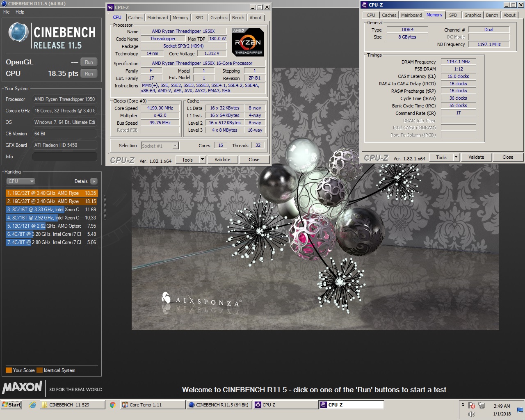Click the CPU-Z window title icon of CPU tab window
Screen dimensions: 525x420
[110, 7]
